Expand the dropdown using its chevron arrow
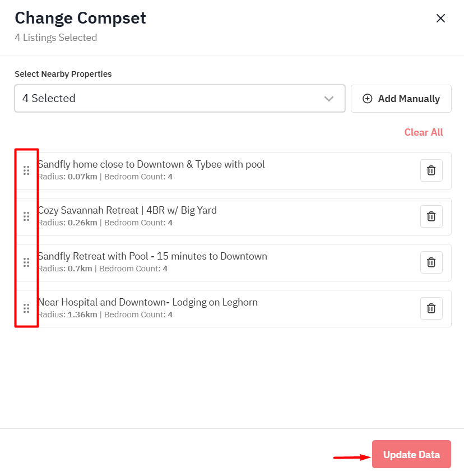 [329, 99]
